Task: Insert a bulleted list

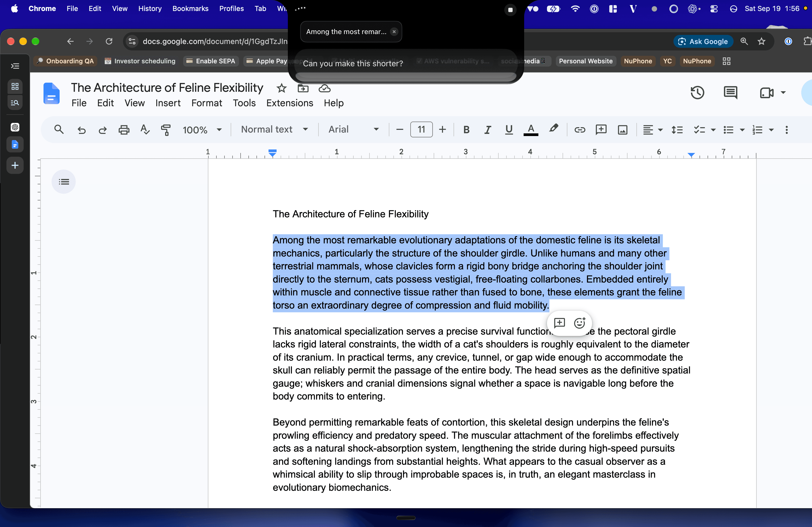Action: [x=728, y=130]
